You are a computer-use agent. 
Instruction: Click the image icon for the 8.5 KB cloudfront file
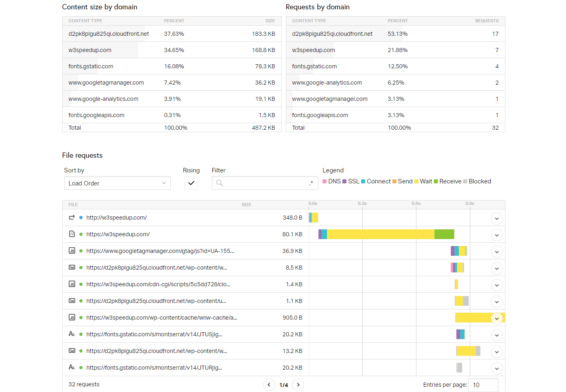tap(72, 268)
